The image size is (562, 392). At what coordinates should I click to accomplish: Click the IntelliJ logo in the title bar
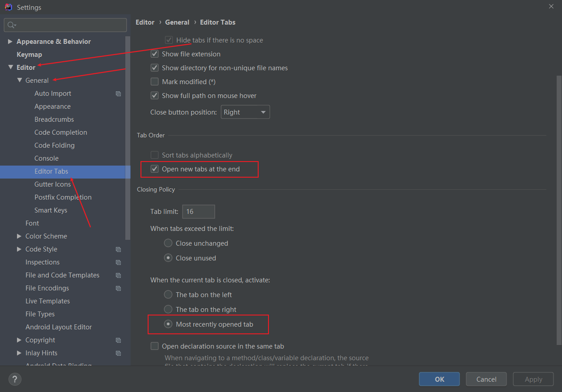tap(8, 7)
